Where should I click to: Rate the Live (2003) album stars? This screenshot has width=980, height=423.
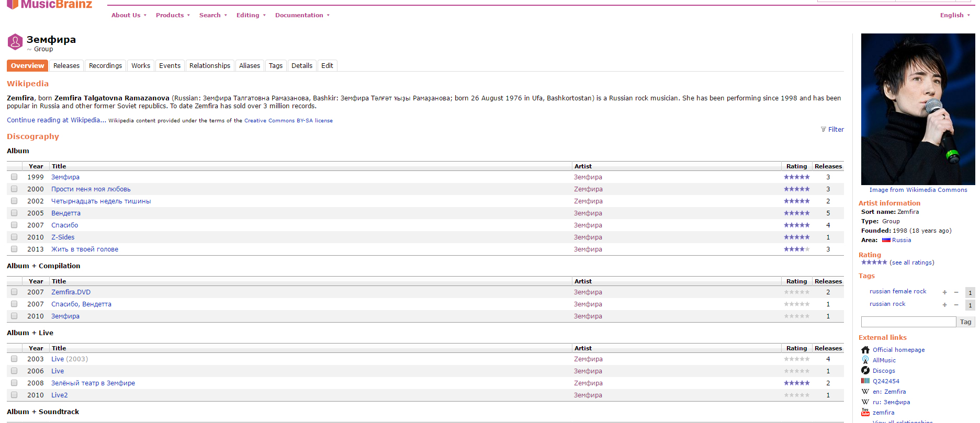click(796, 359)
